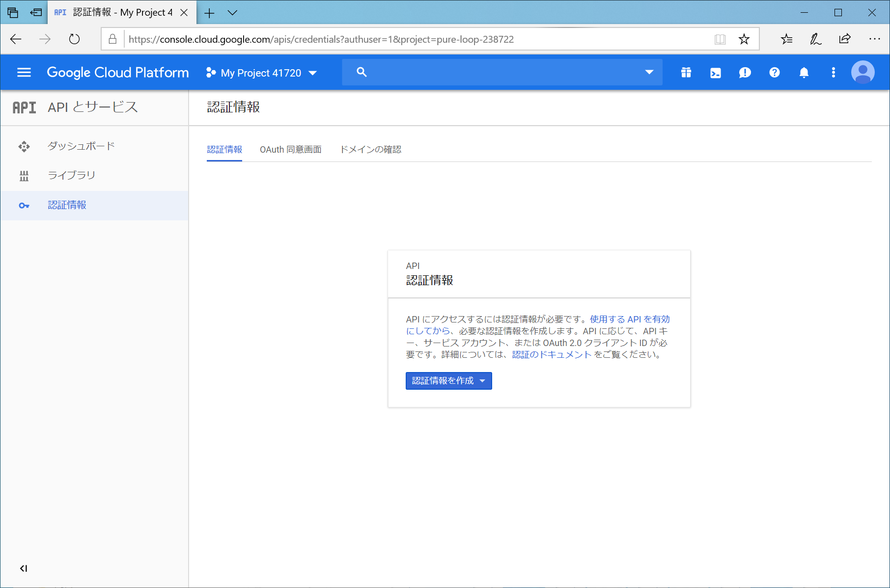Show the tab preview dropdown
890x588 pixels.
click(x=232, y=13)
